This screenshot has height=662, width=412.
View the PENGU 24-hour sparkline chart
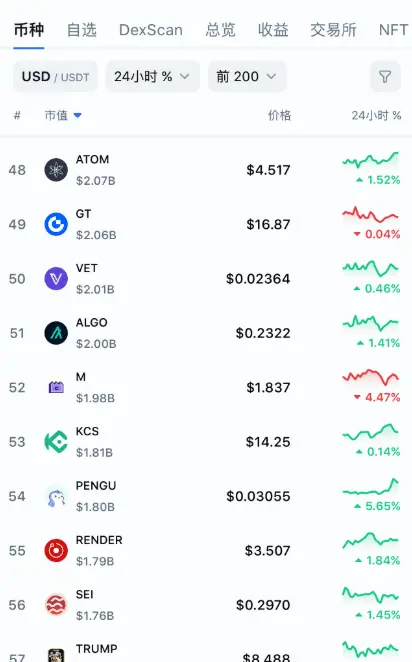(x=371, y=487)
